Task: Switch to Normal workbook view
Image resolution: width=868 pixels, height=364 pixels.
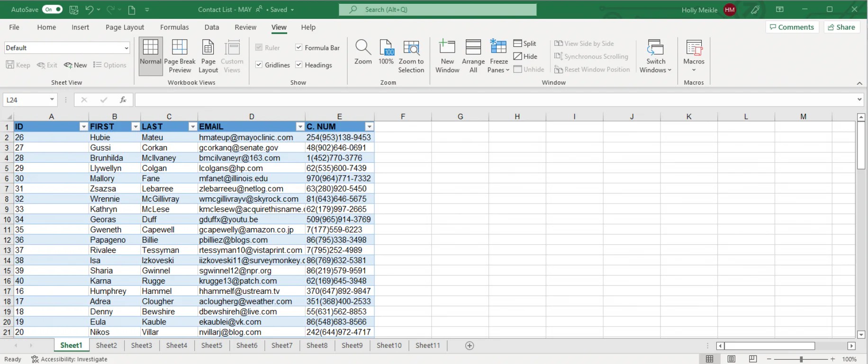Action: coord(151,57)
